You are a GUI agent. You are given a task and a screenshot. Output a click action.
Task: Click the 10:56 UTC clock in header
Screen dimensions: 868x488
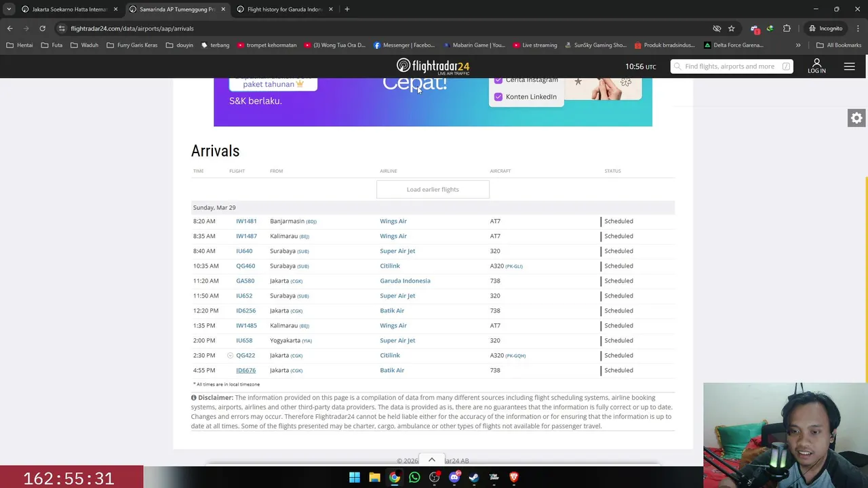pos(640,66)
